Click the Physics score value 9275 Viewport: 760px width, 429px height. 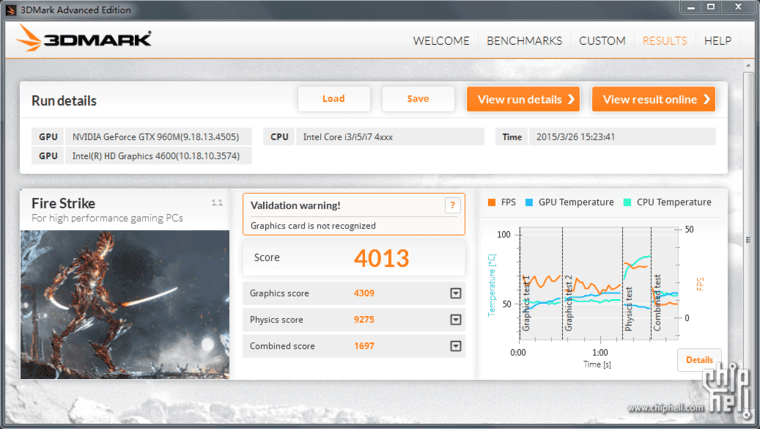[x=364, y=319]
